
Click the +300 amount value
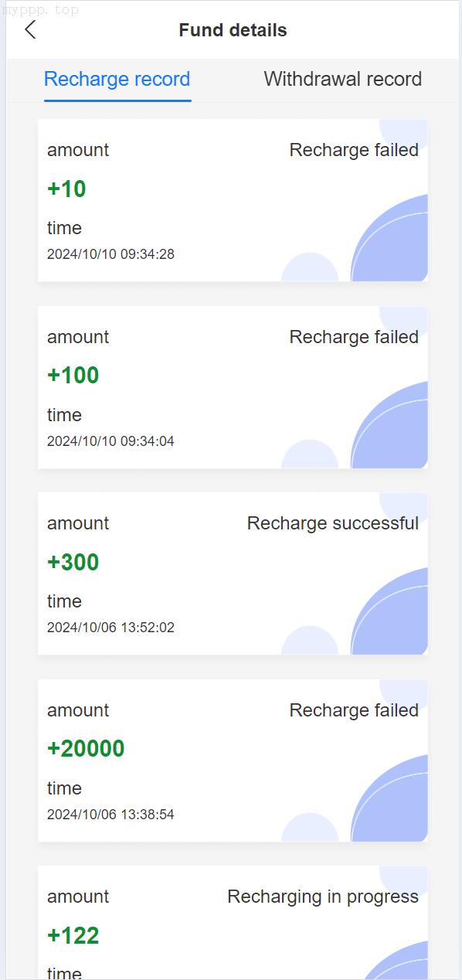[x=73, y=562]
